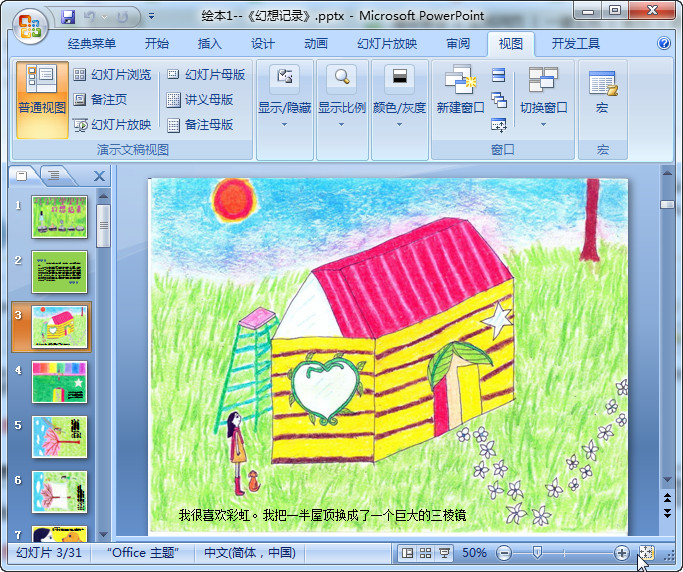Open 幻灯片母版 view
683x572 pixels.
pos(206,75)
